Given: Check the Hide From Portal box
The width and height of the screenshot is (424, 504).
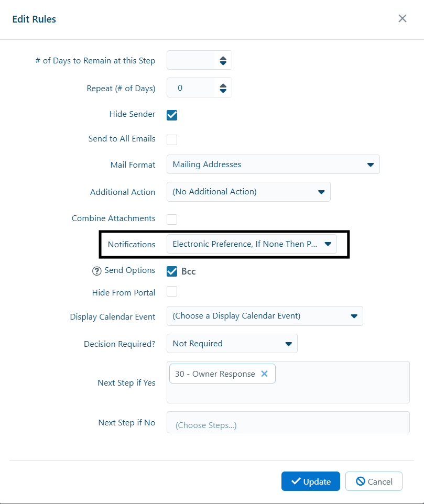Looking at the screenshot, I should (172, 291).
